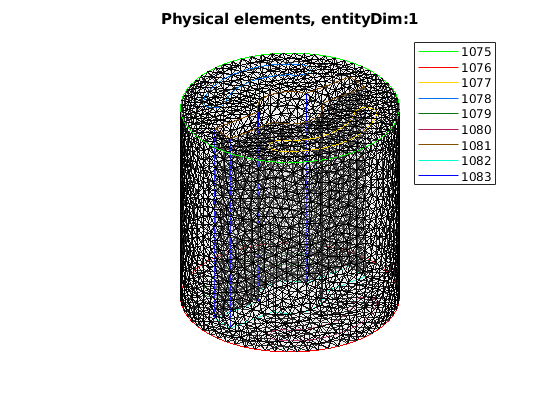The width and height of the screenshot is (560, 420).
Task: Click the 1075 legend label
Action: tap(476, 52)
